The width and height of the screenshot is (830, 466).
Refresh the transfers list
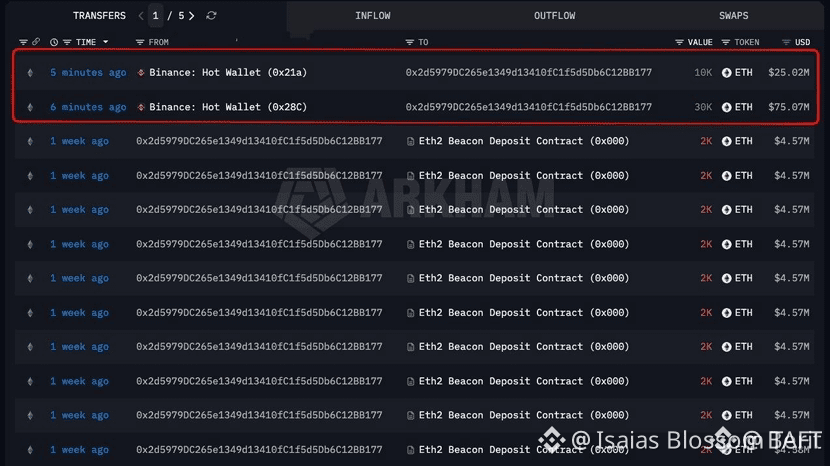coord(211,15)
